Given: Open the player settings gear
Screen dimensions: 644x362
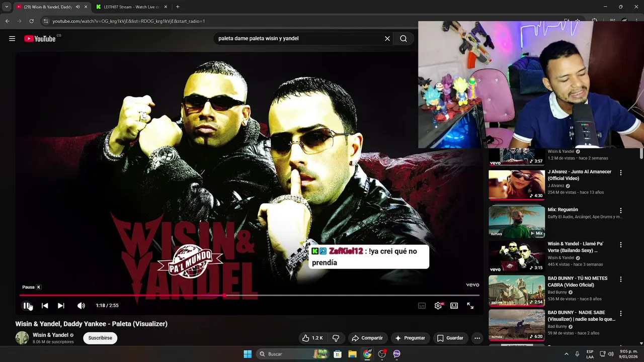Looking at the screenshot, I should (x=438, y=305).
